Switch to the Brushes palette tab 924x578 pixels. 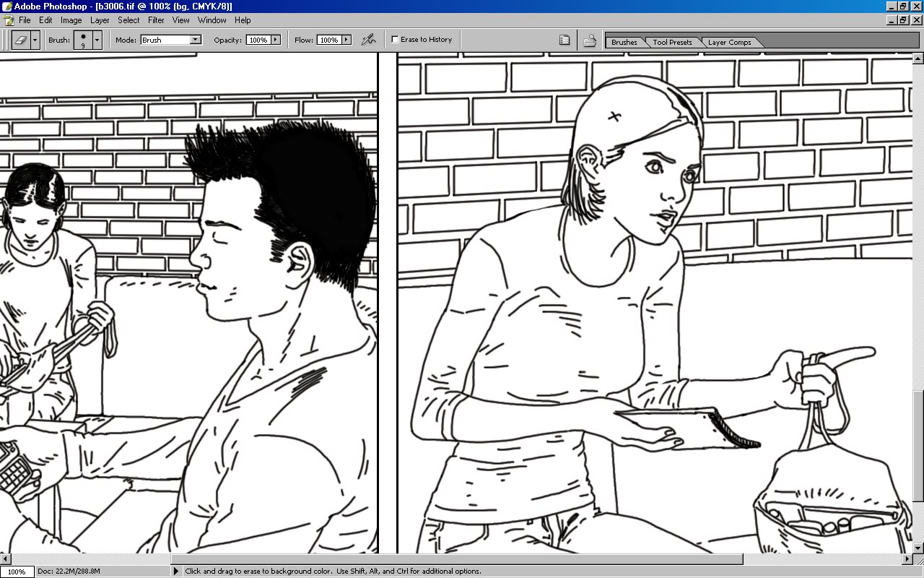point(624,42)
